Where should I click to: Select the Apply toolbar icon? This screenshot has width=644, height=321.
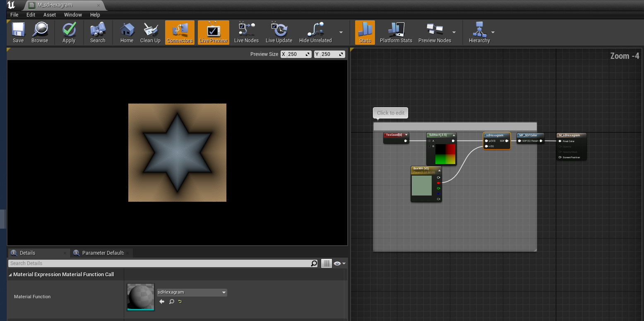tap(69, 32)
